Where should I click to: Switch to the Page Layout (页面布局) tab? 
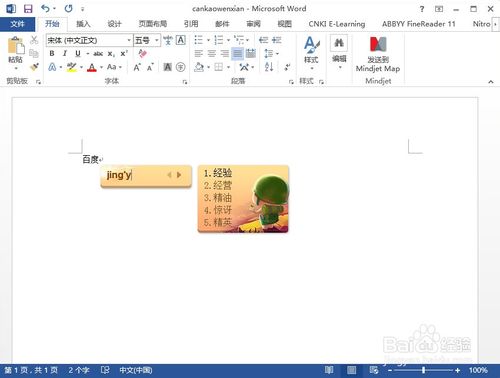coord(153,24)
